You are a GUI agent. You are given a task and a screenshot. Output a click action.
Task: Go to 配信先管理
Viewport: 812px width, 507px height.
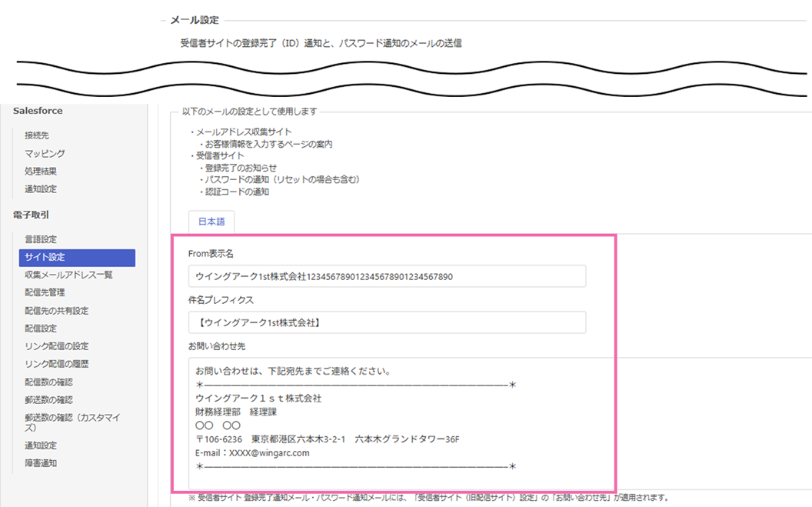[45, 292]
